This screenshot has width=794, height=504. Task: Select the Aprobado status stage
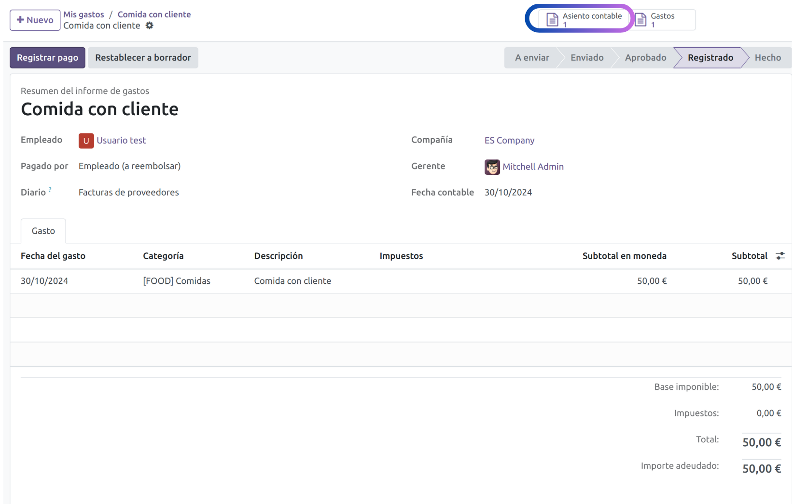[x=645, y=58]
